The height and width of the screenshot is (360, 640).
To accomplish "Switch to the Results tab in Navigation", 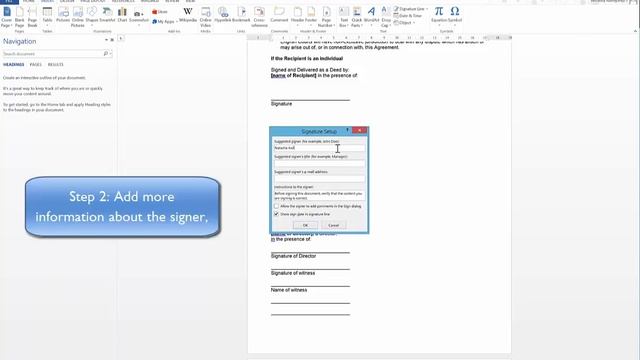I will pyautogui.click(x=56, y=64).
